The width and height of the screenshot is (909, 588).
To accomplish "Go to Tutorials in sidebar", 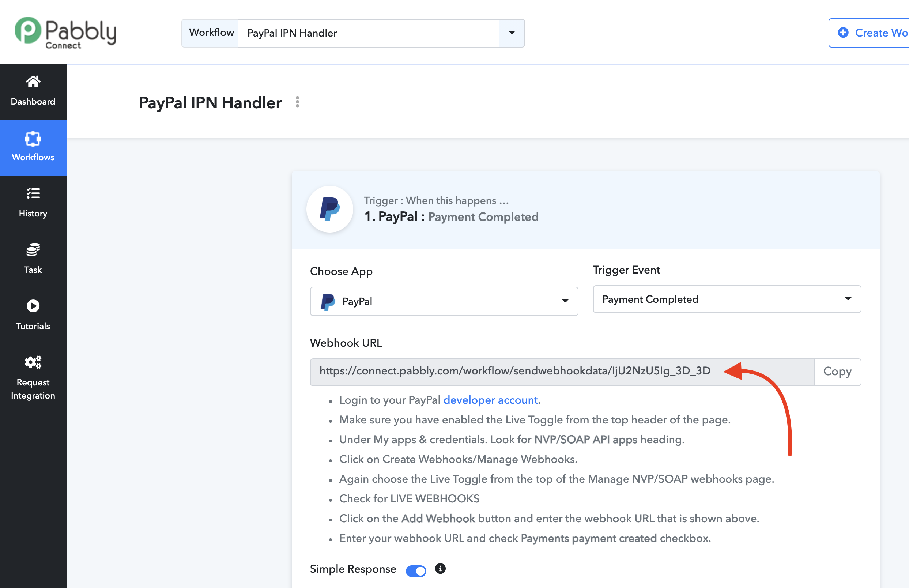I will tap(33, 316).
